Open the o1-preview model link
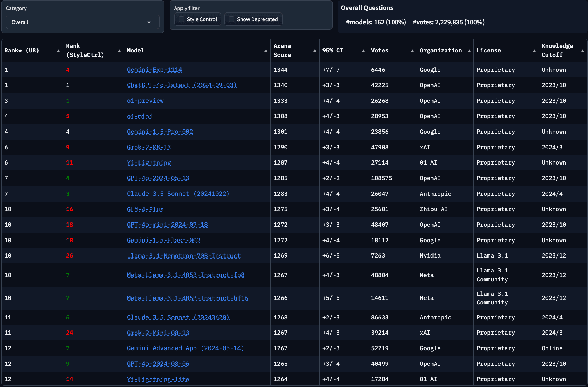The width and height of the screenshot is (588, 387). [145, 101]
